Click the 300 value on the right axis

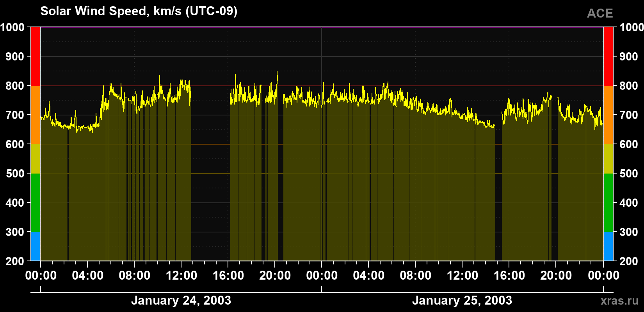click(629, 232)
